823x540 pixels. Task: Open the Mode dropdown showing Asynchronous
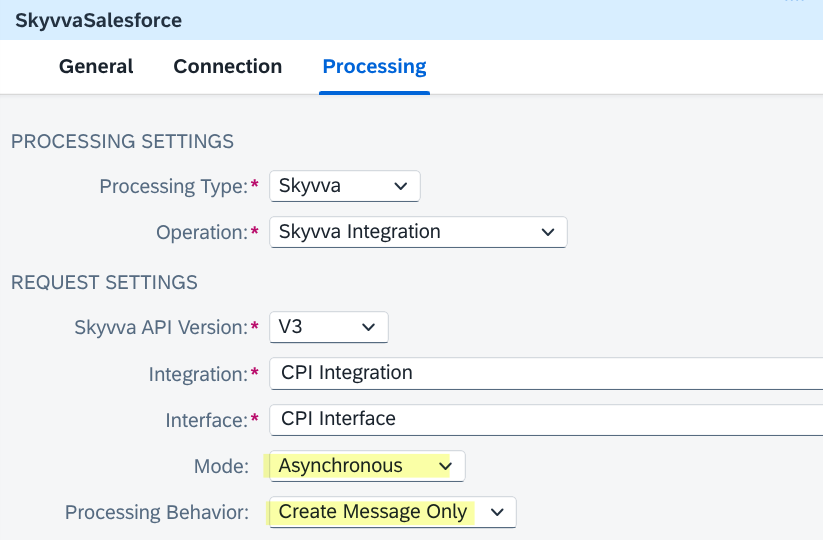(x=367, y=466)
